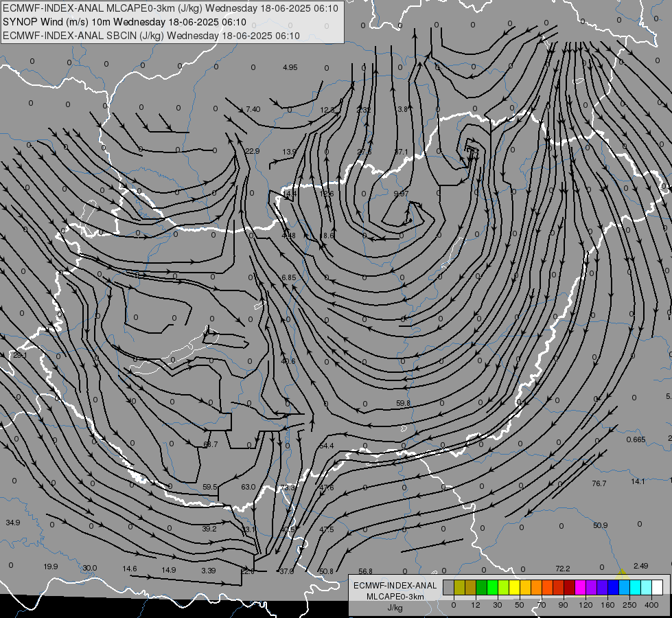Click the legend tick label 12

click(476, 605)
